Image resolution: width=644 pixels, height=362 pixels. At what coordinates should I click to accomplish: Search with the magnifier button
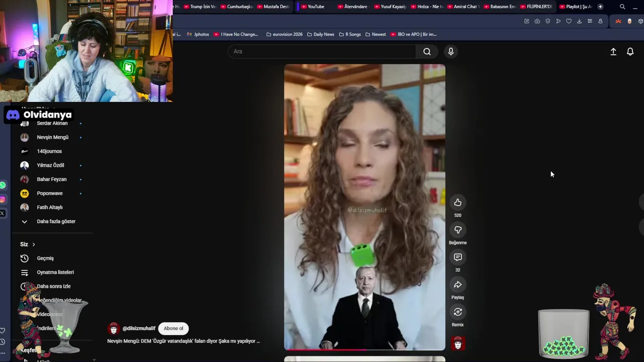[427, 51]
